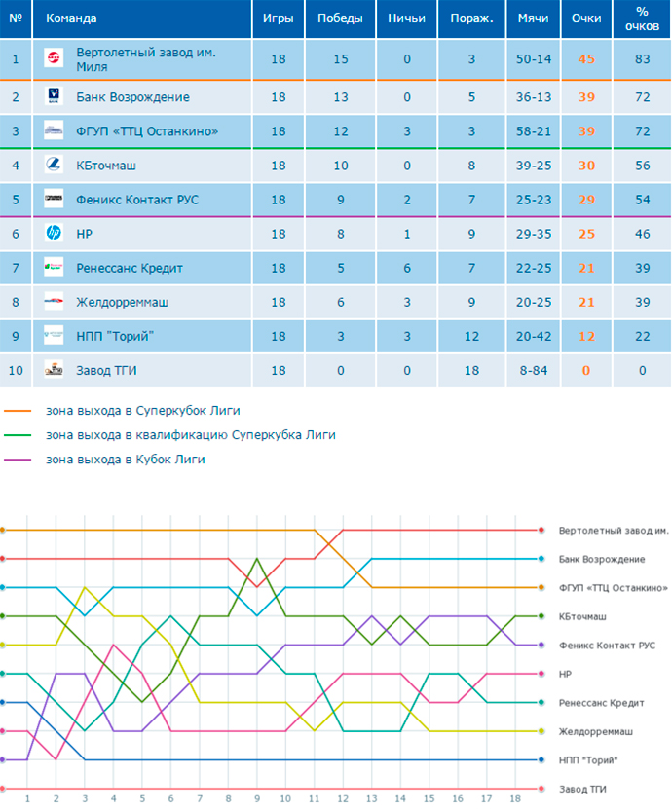The image size is (672, 812).
Task: Click the Желдорреммаш name in table
Action: click(x=123, y=303)
